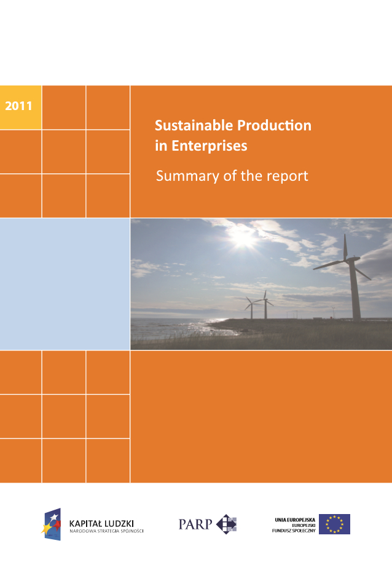This screenshot has width=392, height=570.
Task: Click the grassy shoreline in the photo
Action: [307, 335]
